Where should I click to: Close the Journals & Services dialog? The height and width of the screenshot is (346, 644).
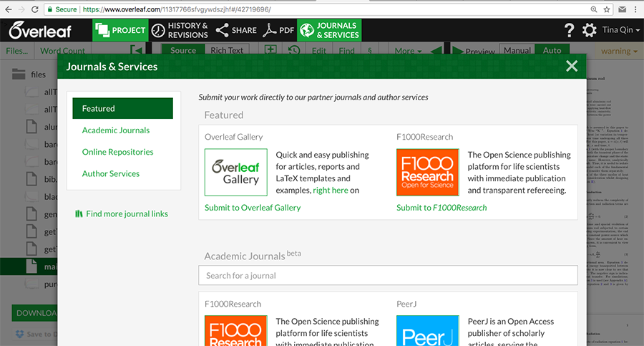click(572, 66)
